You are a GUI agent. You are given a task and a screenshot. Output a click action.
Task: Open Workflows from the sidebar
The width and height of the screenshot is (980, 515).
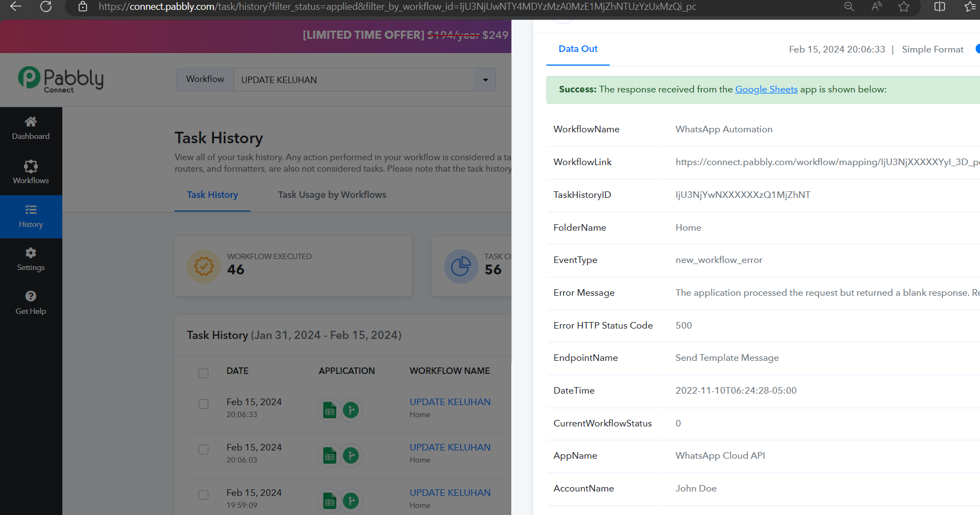click(x=31, y=172)
